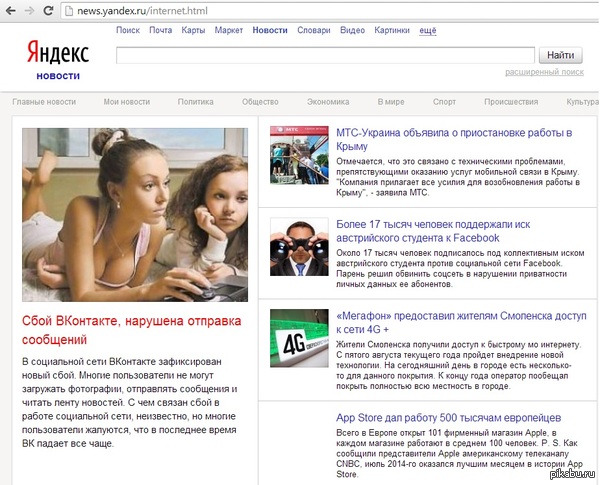This screenshot has width=600, height=485.
Task: Switch to 'Главные новости' tab
Action: (43, 102)
